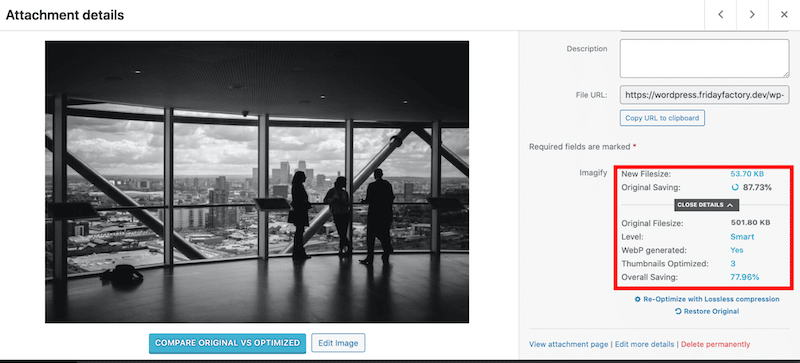
Task: Select the File URL field
Action: click(704, 95)
